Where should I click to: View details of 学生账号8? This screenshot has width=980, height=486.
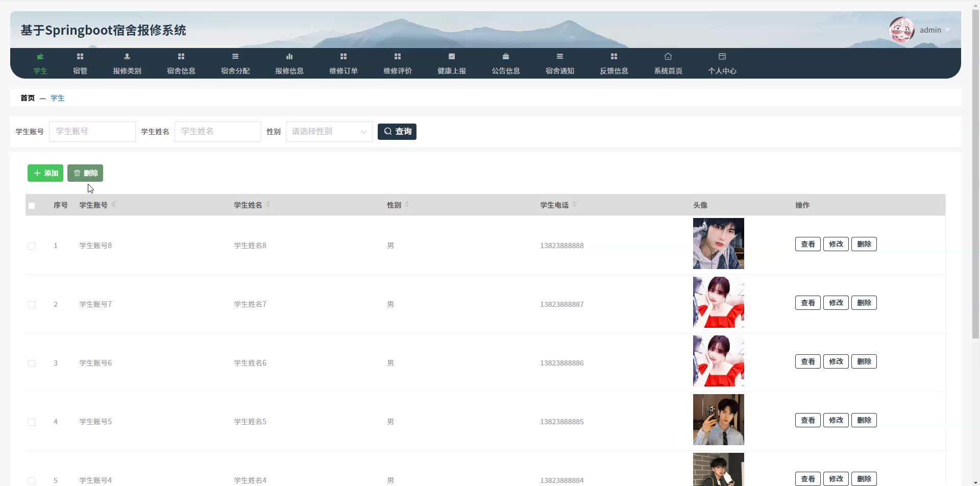(x=808, y=244)
